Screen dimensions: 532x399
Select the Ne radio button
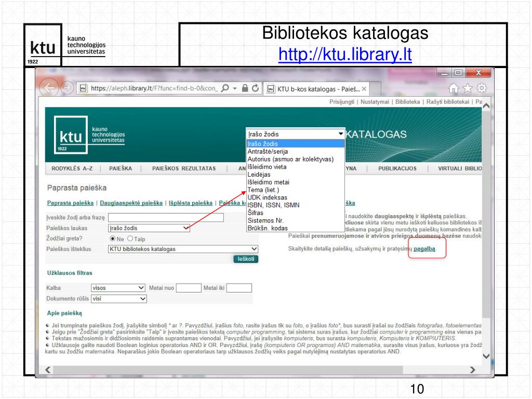pos(113,238)
